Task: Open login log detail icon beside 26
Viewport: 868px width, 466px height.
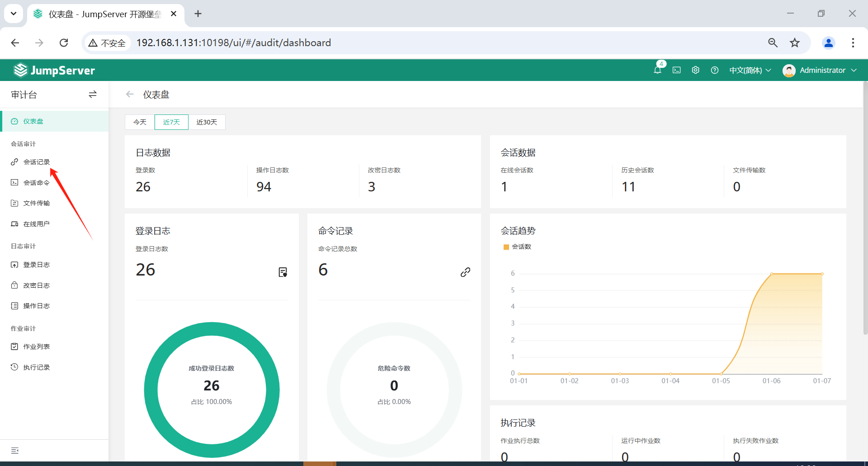Action: tap(283, 272)
